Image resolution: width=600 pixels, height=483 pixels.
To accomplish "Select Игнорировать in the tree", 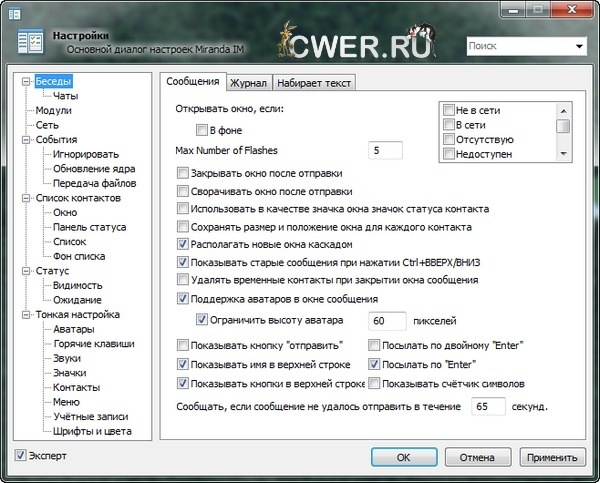I will coord(86,154).
